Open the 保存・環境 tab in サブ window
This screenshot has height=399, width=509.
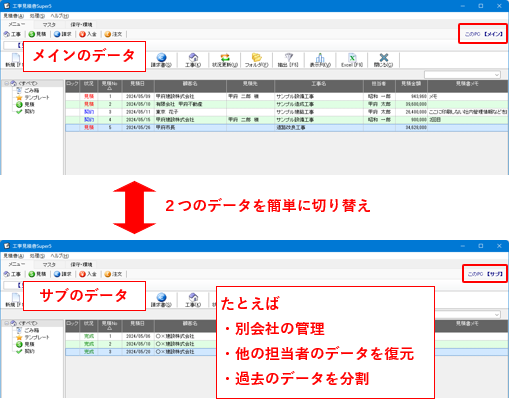(81, 265)
